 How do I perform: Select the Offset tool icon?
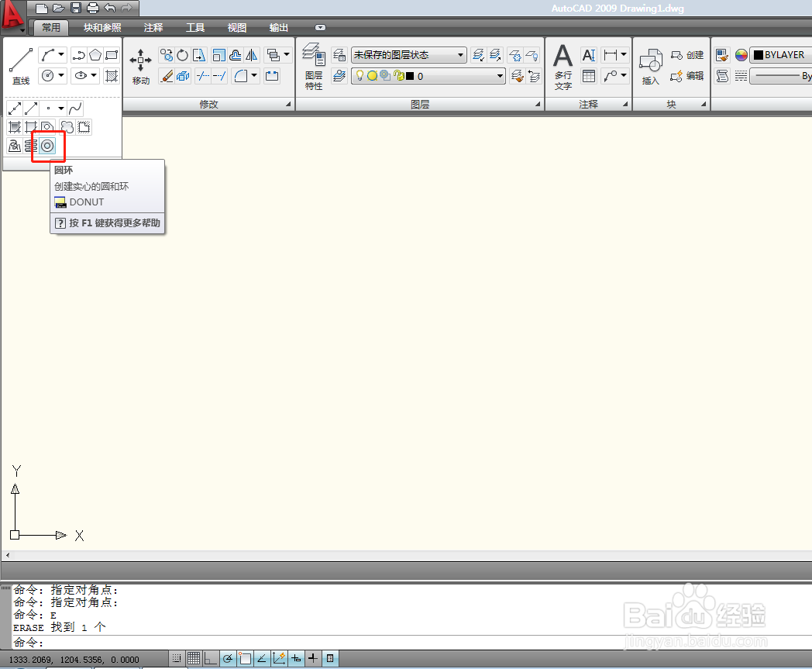tap(235, 54)
